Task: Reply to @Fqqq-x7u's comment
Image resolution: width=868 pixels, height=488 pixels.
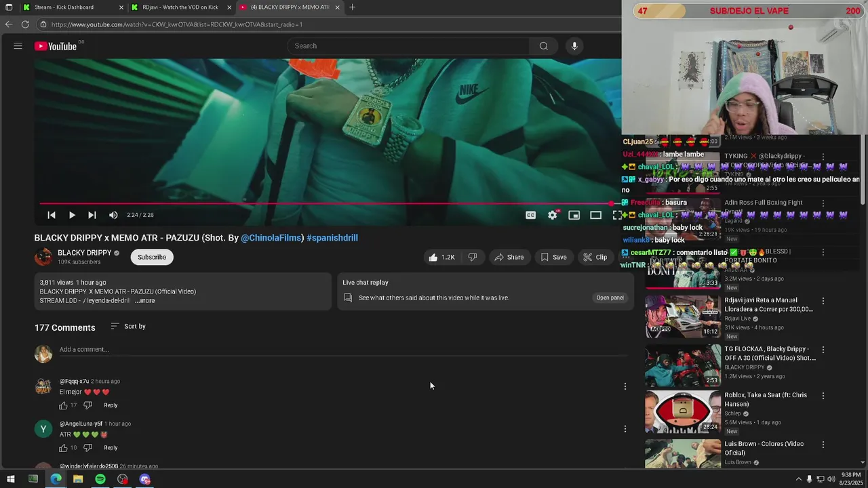Action: [111, 405]
